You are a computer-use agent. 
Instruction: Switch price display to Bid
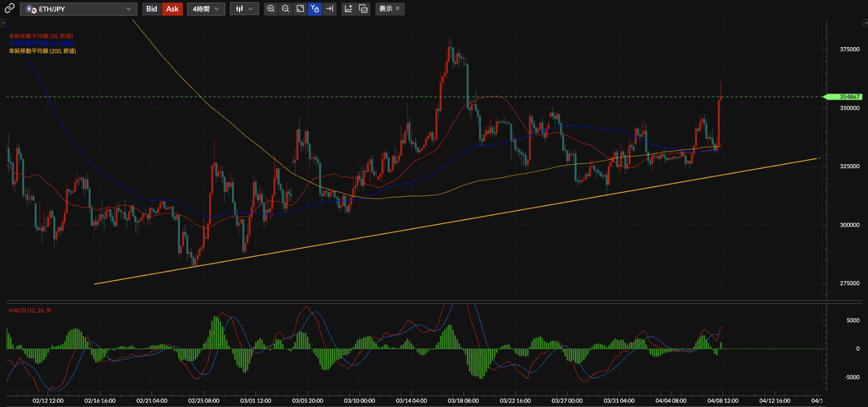152,9
